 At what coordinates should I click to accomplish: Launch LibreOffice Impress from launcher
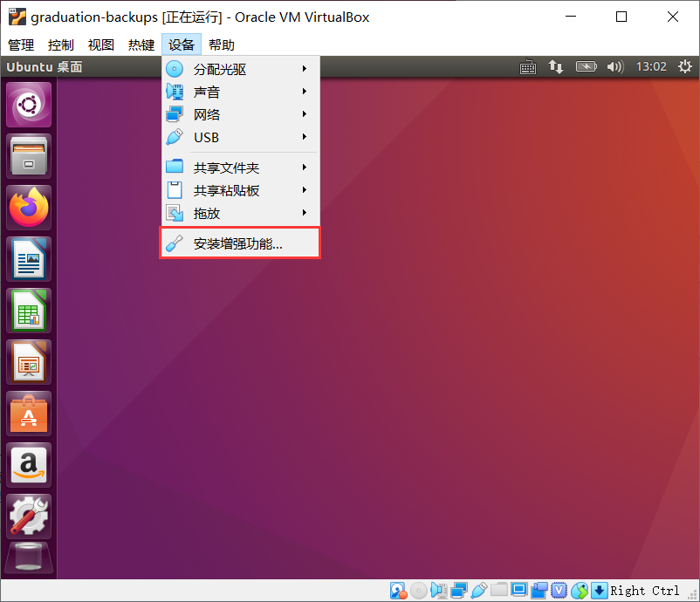point(29,362)
